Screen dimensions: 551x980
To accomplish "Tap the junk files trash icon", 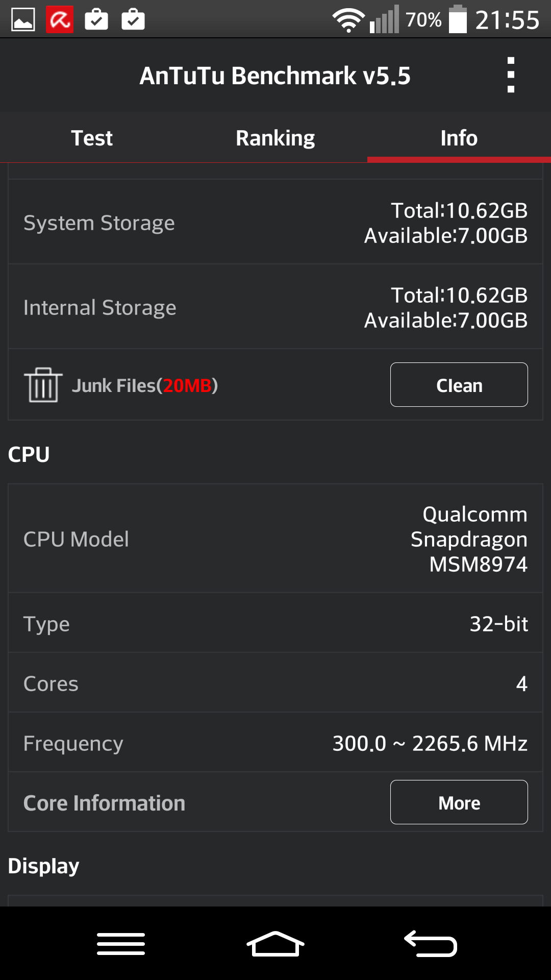I will pos(43,385).
